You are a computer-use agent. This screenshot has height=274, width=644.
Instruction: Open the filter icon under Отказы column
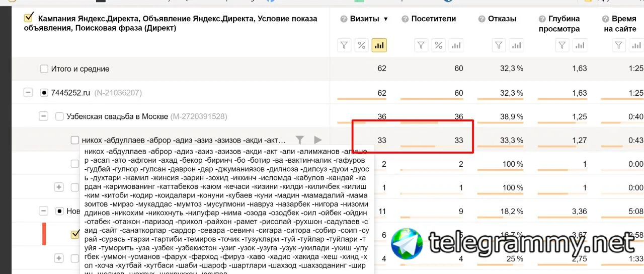pyautogui.click(x=498, y=45)
